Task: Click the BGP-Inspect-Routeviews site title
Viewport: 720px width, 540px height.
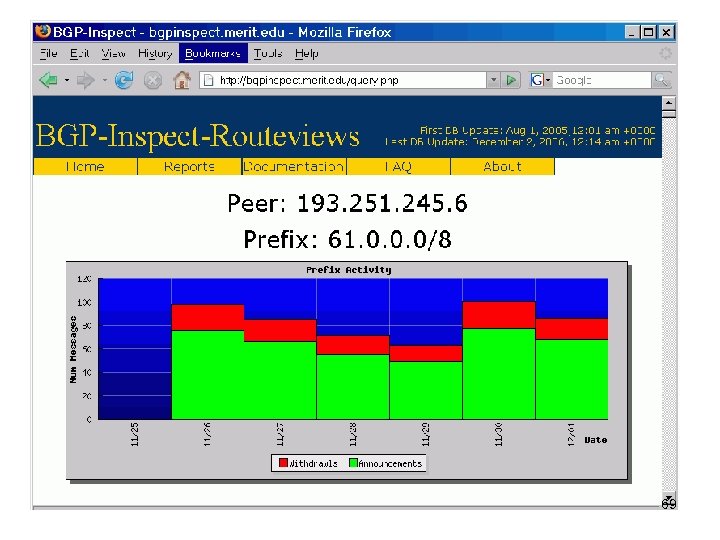Action: (x=197, y=135)
